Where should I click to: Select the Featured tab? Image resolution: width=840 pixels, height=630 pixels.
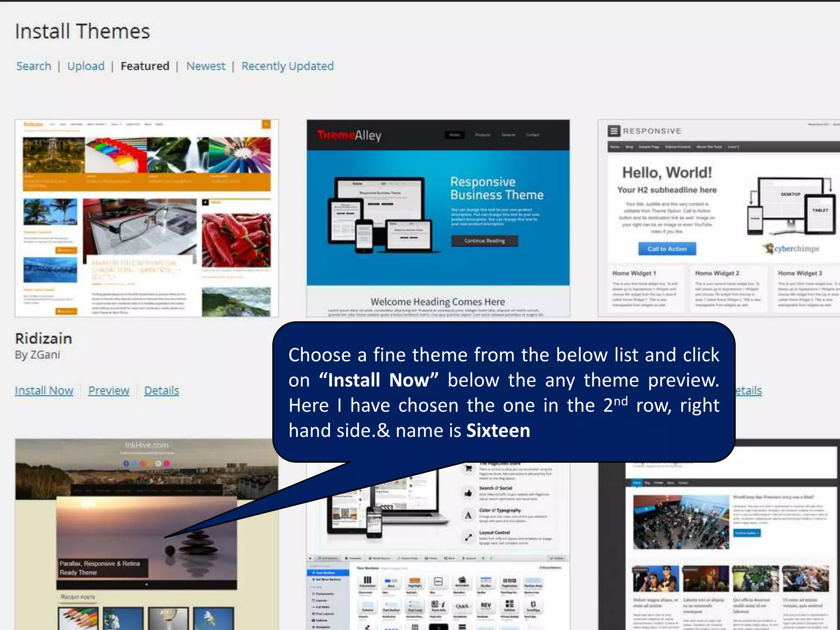tap(145, 66)
